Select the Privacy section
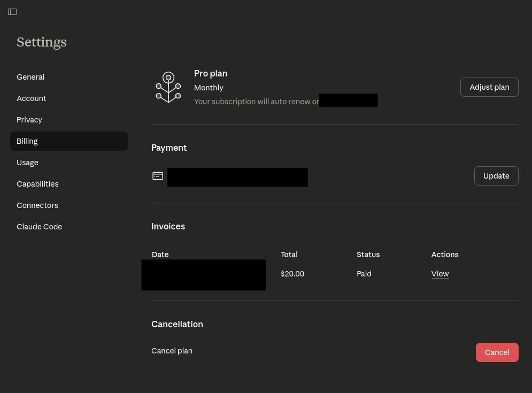532x393 pixels. (29, 120)
